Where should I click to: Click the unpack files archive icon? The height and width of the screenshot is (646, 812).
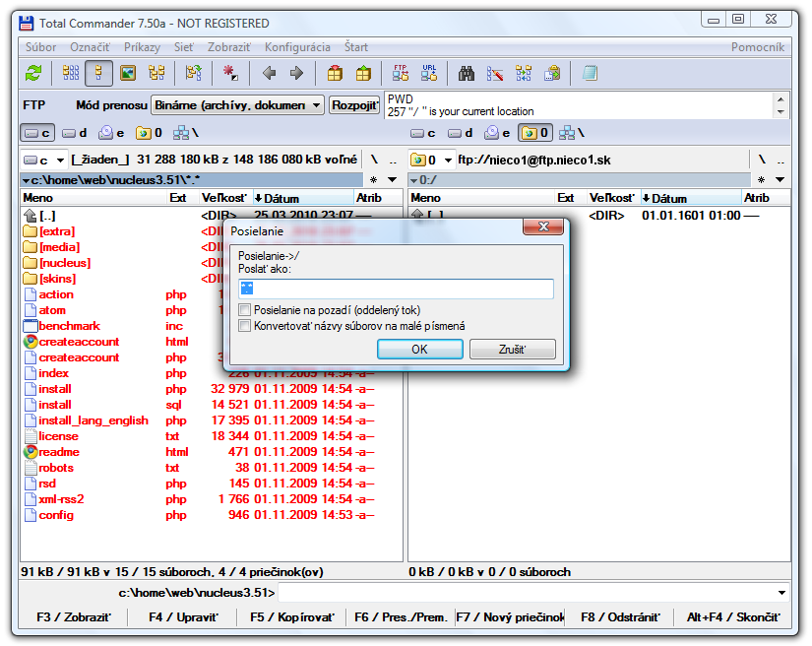tap(363, 73)
